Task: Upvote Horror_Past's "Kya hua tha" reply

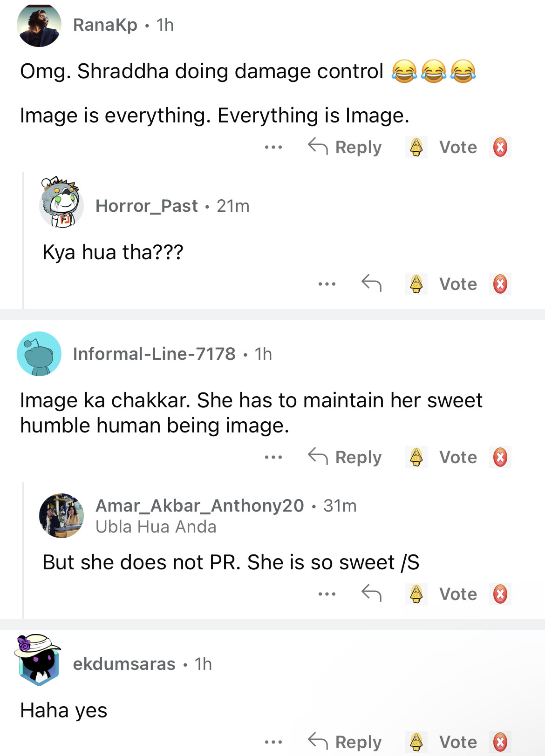Action: coord(416,284)
